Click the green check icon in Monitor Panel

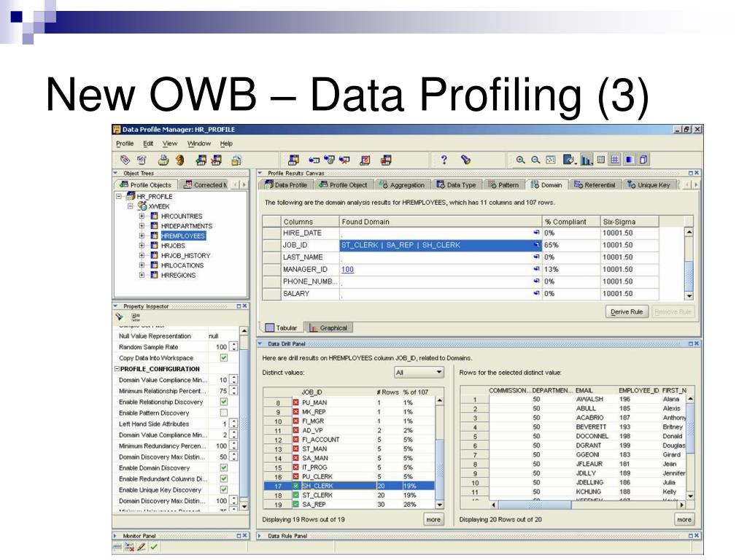click(153, 547)
